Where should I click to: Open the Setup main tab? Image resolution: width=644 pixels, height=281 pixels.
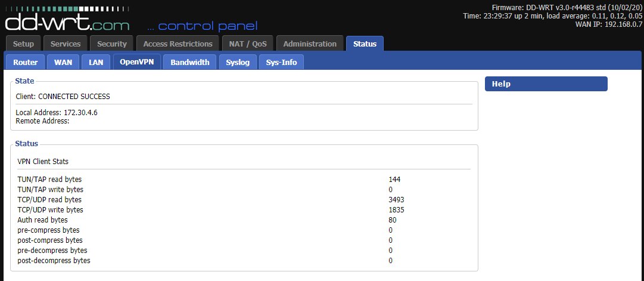tap(24, 44)
